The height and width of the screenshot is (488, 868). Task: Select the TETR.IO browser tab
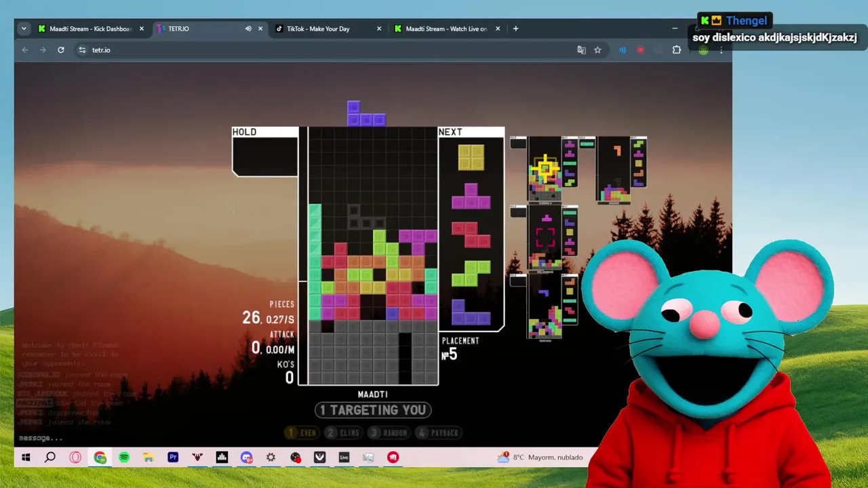click(179, 28)
